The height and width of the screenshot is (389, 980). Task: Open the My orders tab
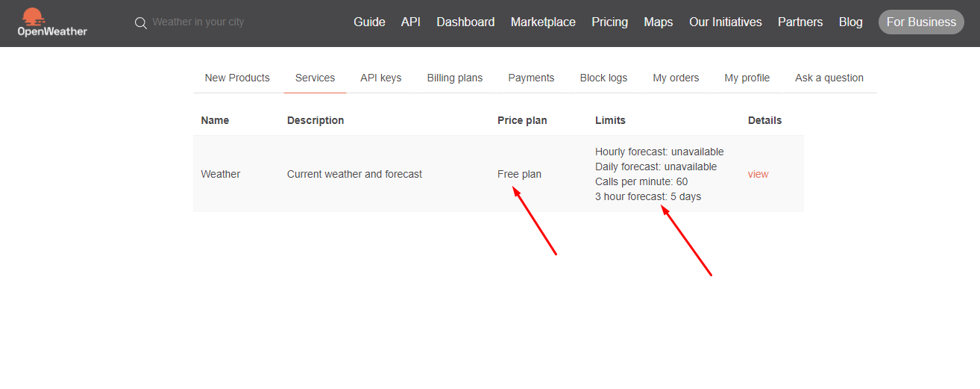[676, 78]
